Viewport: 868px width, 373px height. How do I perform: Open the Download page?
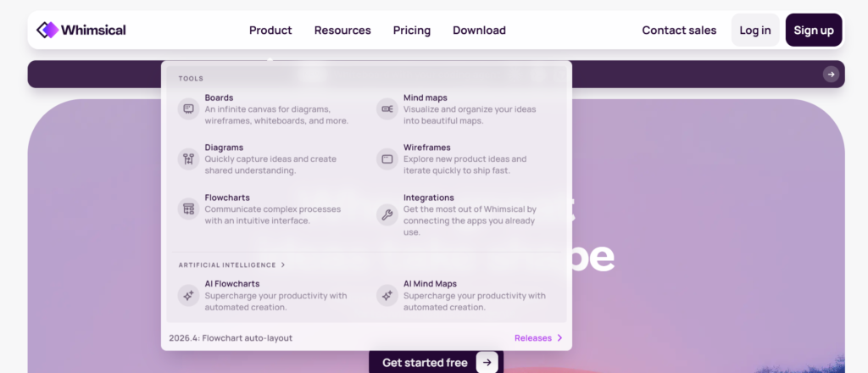(x=479, y=31)
